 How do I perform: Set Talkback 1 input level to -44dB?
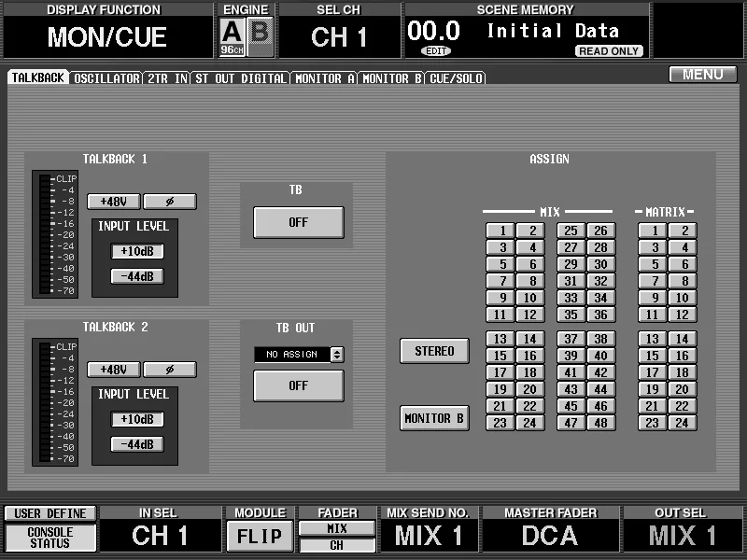(137, 276)
